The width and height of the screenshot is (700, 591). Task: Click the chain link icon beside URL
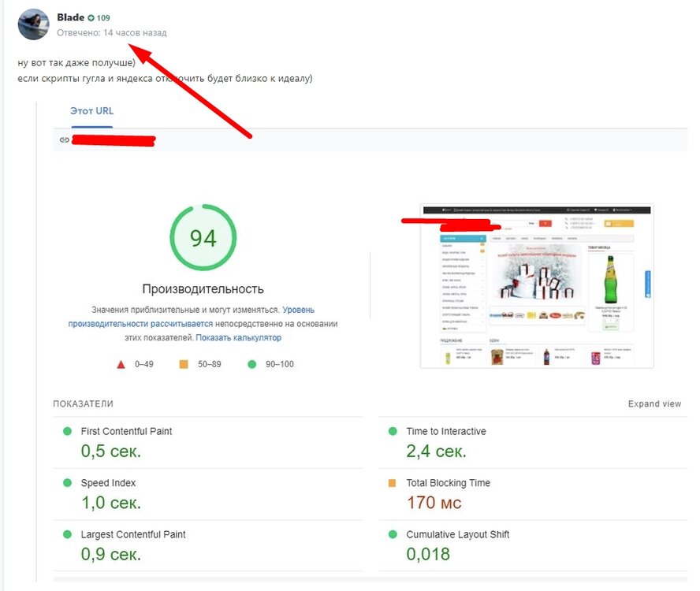(x=65, y=140)
